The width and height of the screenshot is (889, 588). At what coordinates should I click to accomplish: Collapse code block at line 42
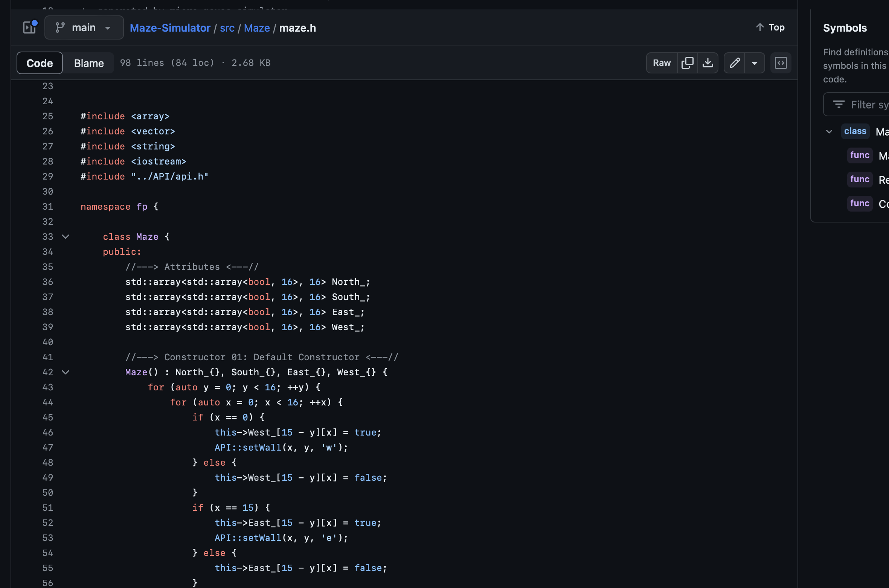(66, 372)
